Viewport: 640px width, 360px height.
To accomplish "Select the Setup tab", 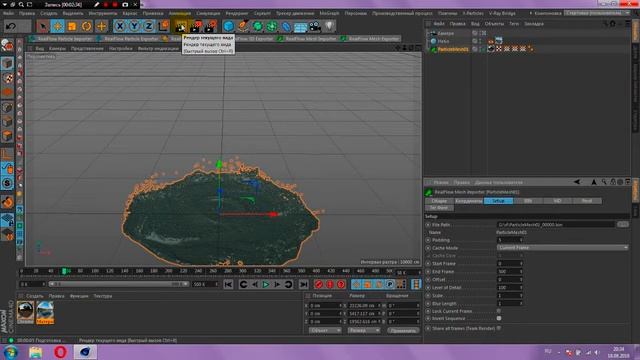I will pyautogui.click(x=498, y=201).
